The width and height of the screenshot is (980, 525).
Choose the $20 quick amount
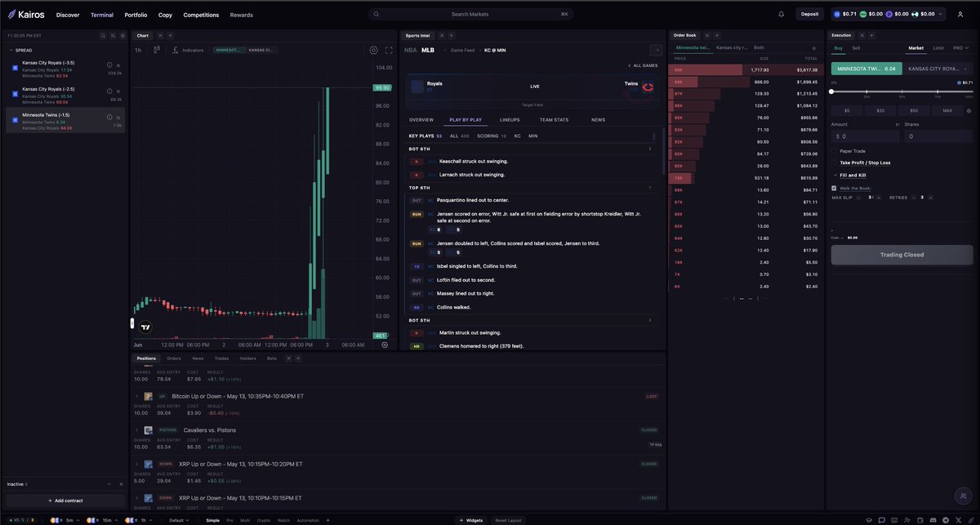click(x=880, y=110)
